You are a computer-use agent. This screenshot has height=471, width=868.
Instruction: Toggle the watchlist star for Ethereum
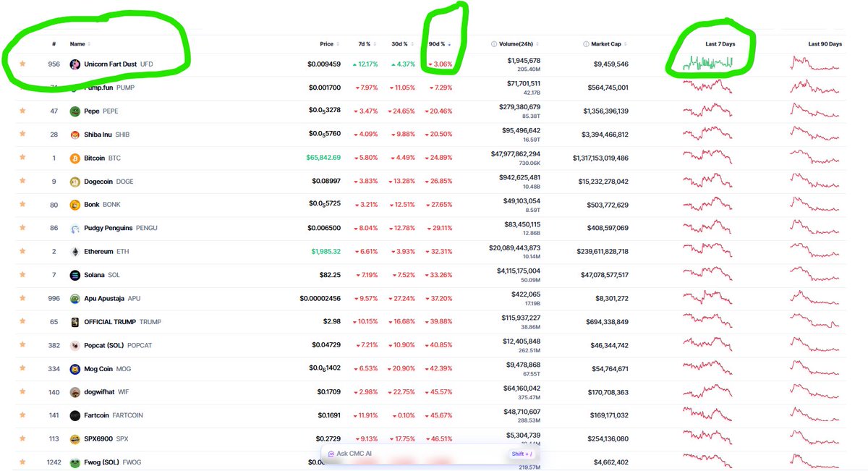[x=22, y=251]
